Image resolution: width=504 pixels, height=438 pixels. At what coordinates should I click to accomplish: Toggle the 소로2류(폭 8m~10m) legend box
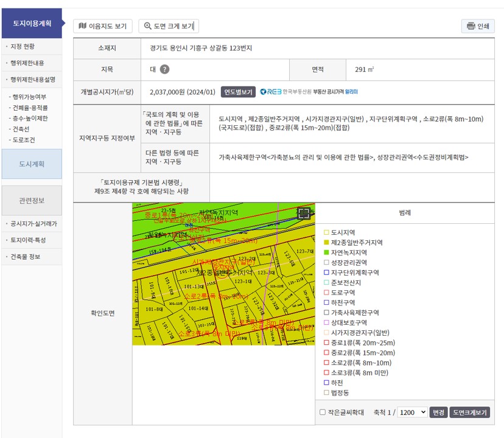pyautogui.click(x=326, y=363)
